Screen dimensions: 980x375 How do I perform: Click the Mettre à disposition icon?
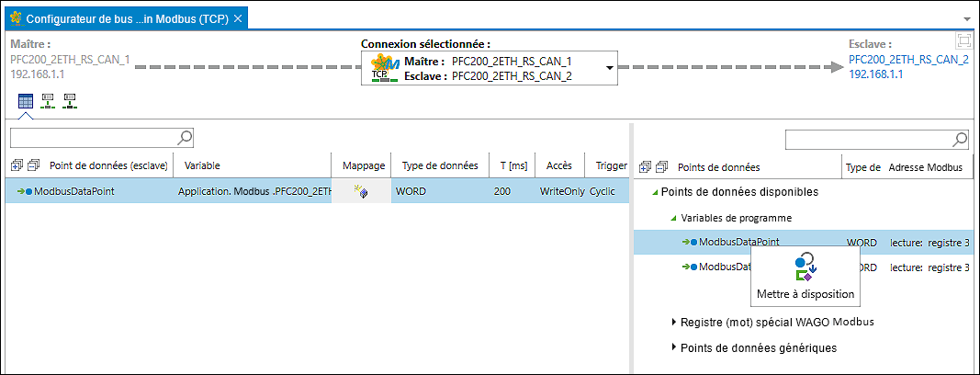click(x=805, y=267)
